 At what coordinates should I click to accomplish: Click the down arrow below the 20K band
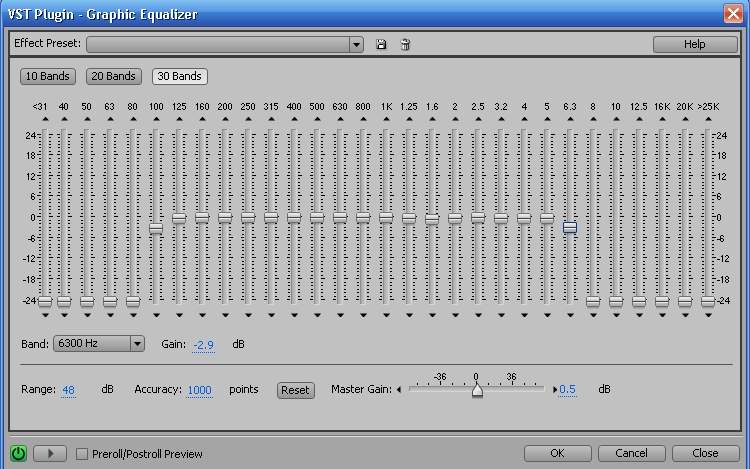[685, 316]
